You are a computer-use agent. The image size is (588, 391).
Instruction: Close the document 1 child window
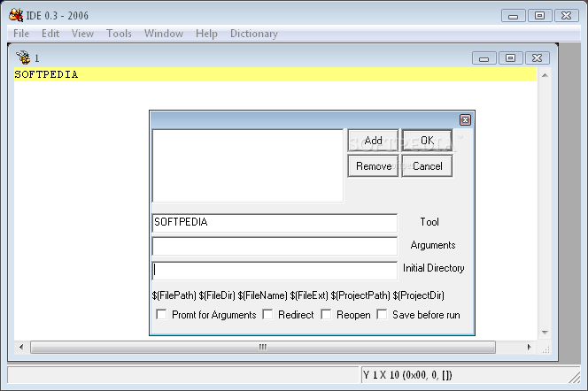pos(537,58)
